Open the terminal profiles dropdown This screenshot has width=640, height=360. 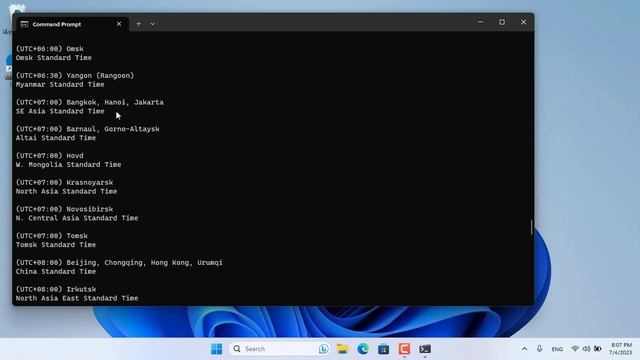pyautogui.click(x=152, y=24)
